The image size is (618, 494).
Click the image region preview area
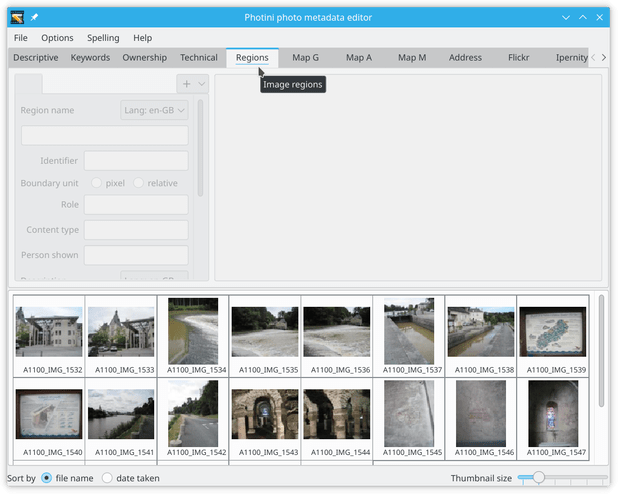408,177
